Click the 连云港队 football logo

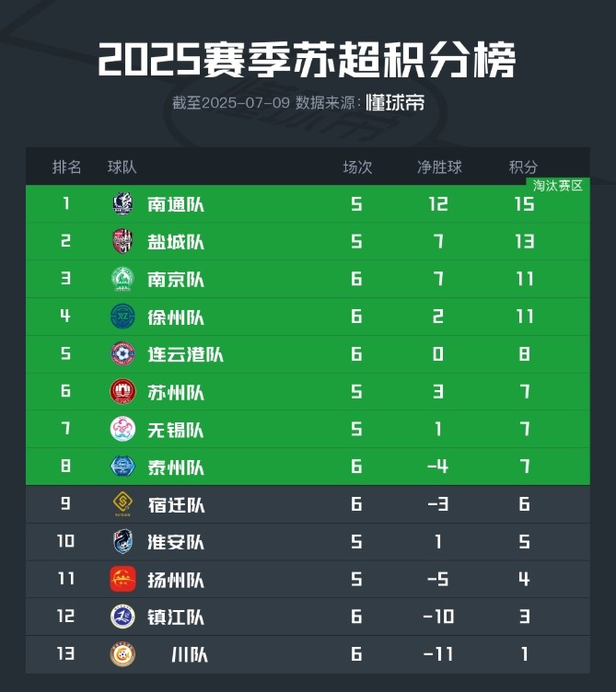coord(122,354)
